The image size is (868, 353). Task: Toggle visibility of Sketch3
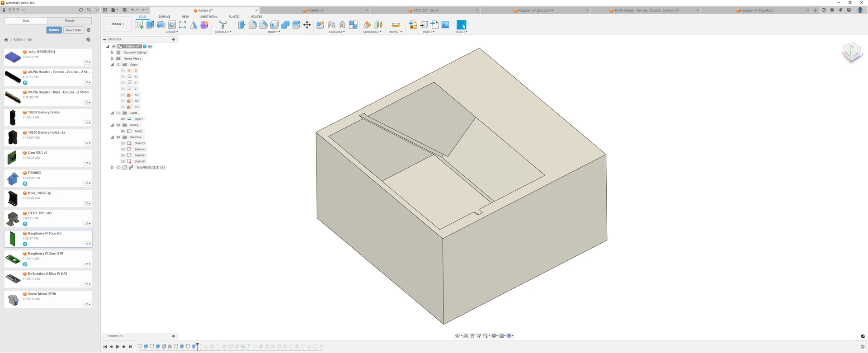(x=123, y=143)
